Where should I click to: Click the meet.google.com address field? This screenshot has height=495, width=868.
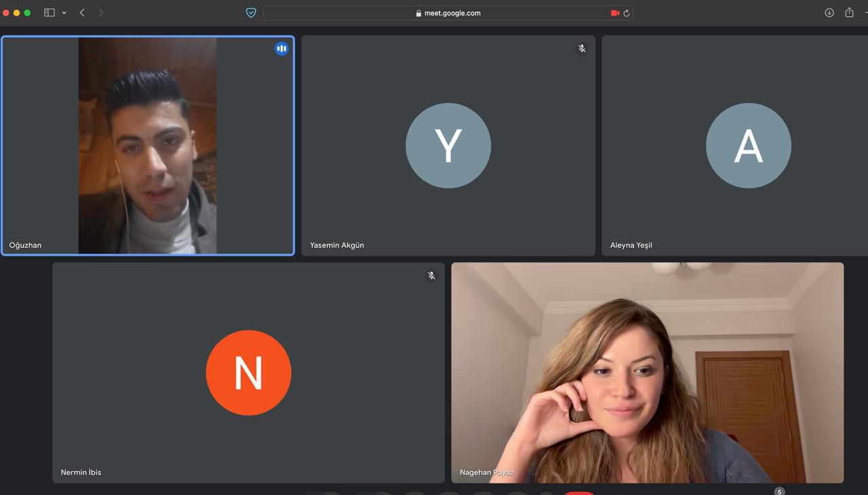[448, 13]
